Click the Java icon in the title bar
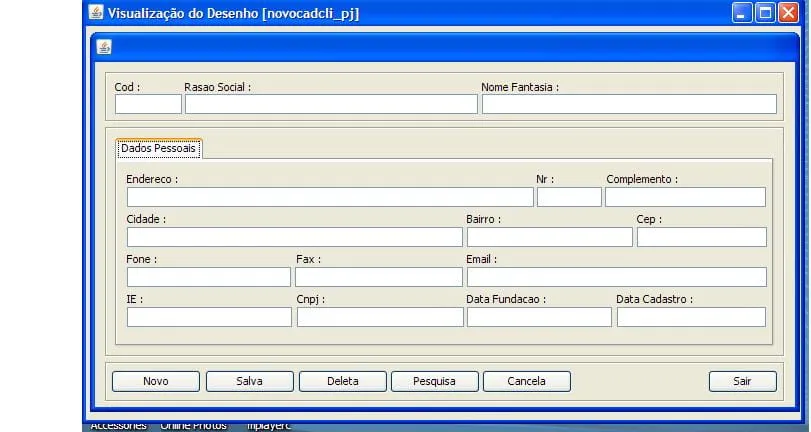Viewport: 811px width, 432px height. 96,13
